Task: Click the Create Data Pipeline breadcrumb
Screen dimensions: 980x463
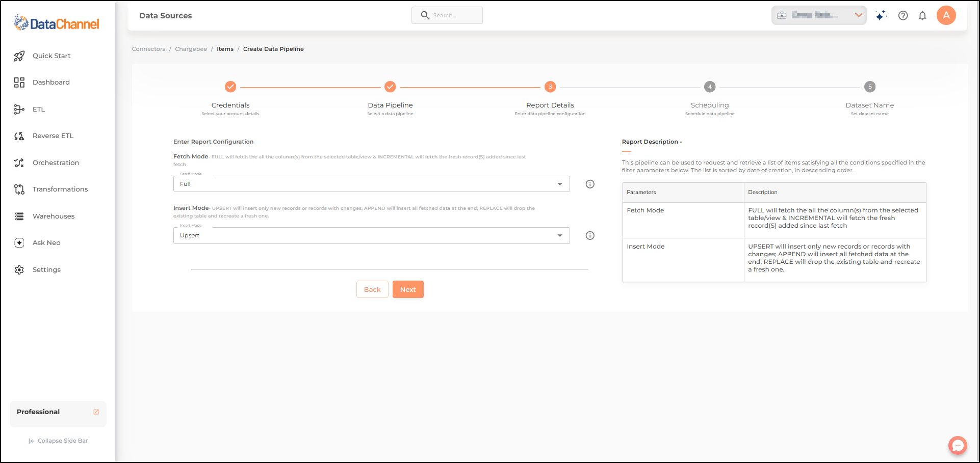Action: [273, 49]
